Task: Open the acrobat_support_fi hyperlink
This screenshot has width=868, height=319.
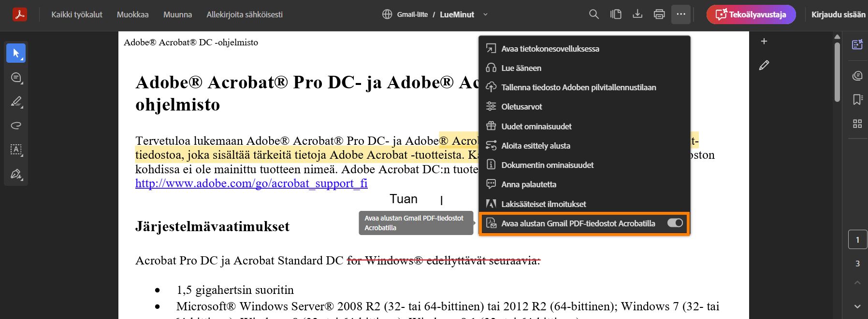Action: point(251,183)
